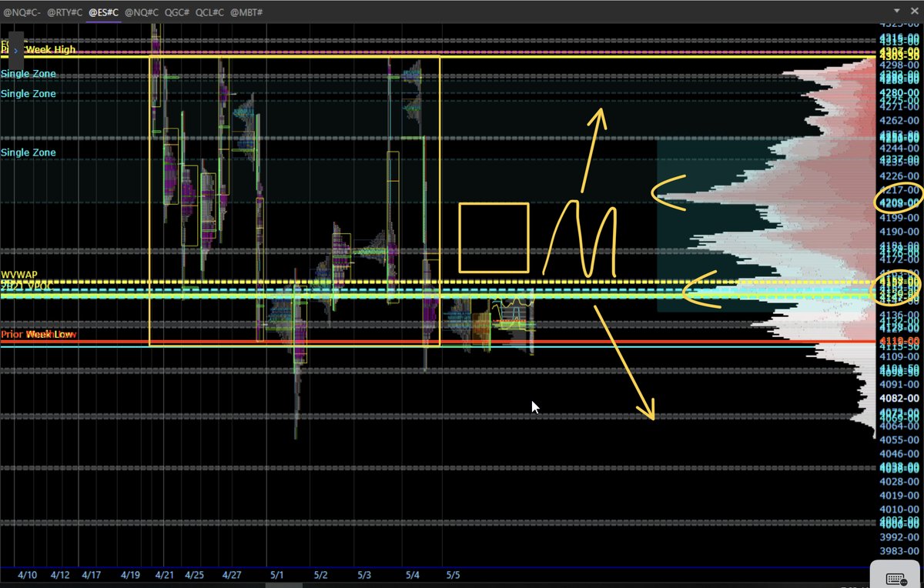
Task: Click the 4028-00 price axis label
Action: coord(900,482)
